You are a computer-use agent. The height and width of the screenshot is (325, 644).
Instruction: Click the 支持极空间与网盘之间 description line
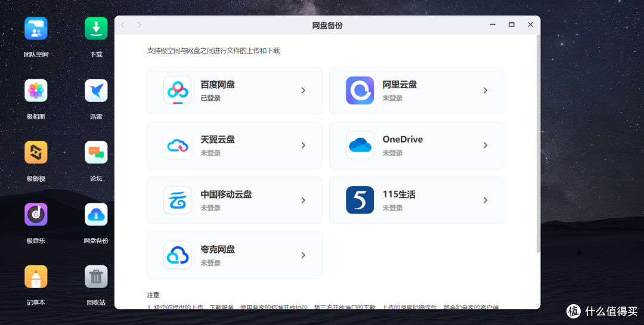coord(213,51)
